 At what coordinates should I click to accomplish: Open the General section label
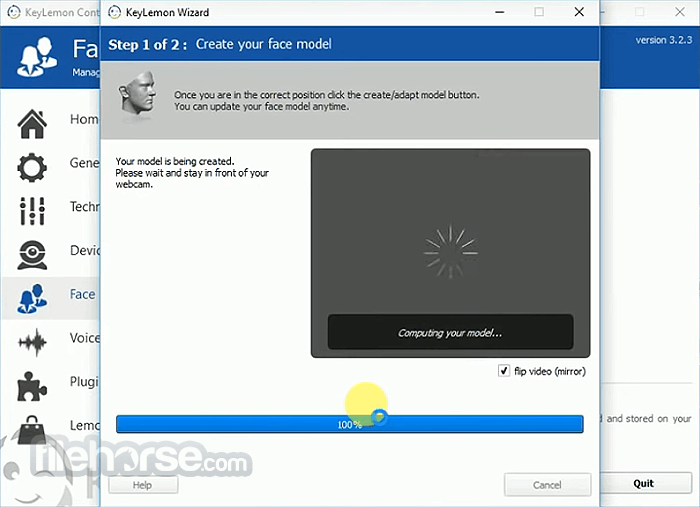(x=84, y=163)
